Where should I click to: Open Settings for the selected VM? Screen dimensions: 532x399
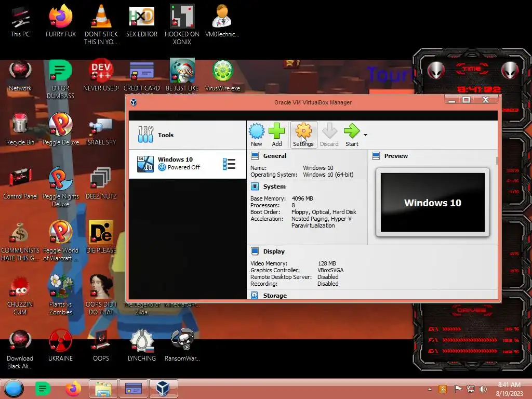click(x=303, y=135)
